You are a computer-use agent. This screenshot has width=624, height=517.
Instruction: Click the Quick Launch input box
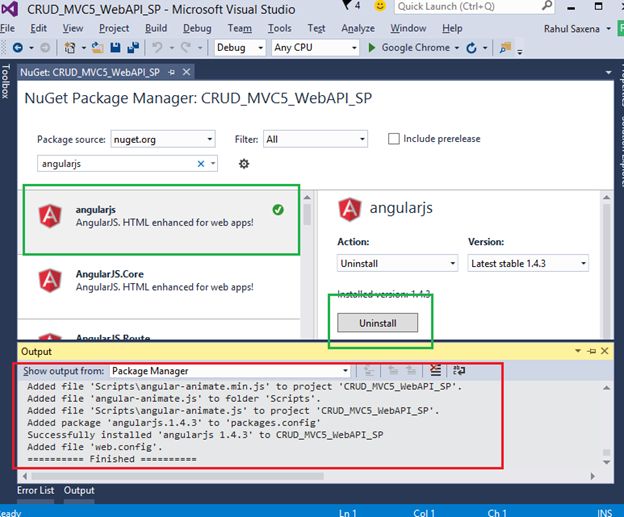pos(469,6)
